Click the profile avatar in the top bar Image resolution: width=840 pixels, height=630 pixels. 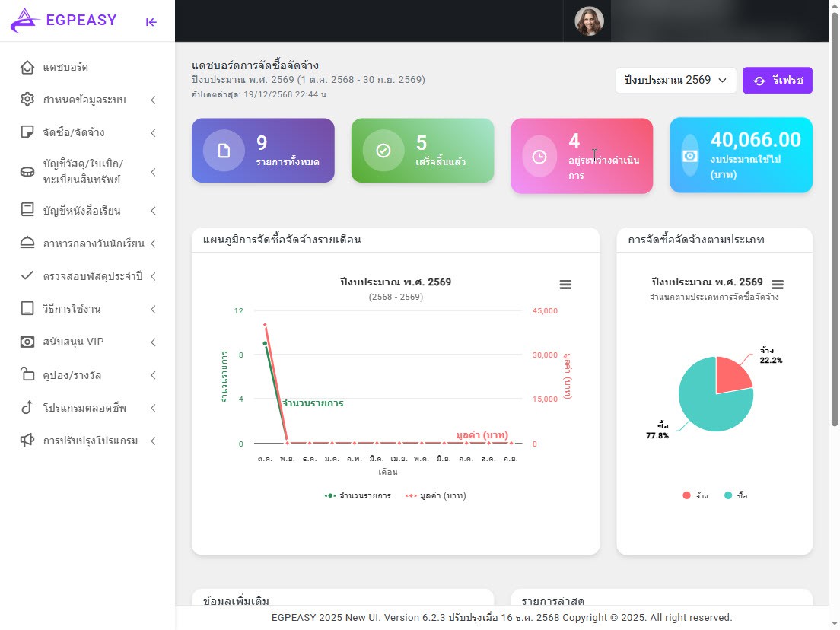[x=587, y=21]
